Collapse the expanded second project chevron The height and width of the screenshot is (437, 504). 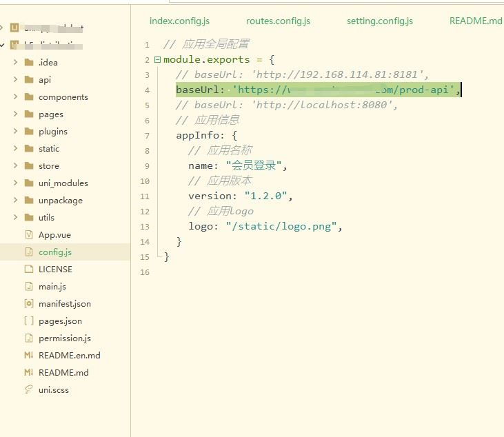(x=2, y=45)
